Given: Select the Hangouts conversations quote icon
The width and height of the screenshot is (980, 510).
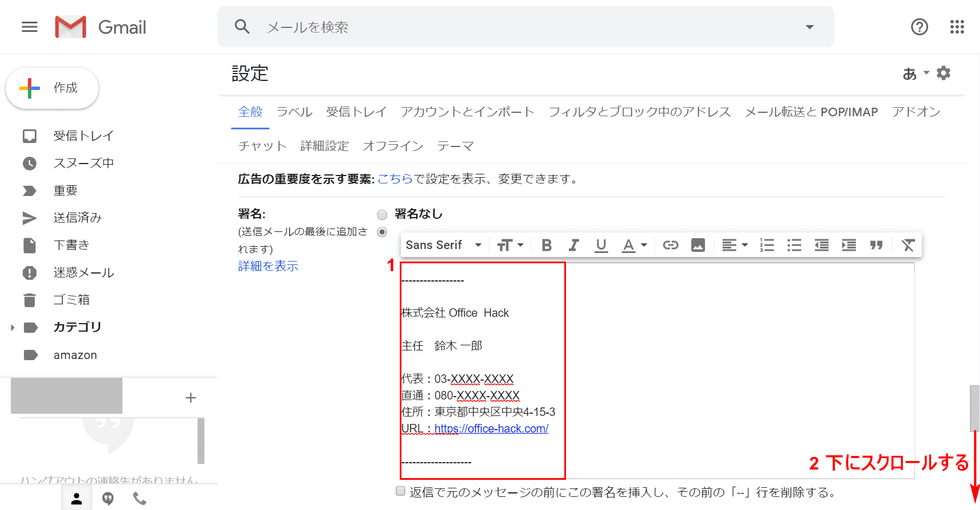Looking at the screenshot, I should pos(108,499).
